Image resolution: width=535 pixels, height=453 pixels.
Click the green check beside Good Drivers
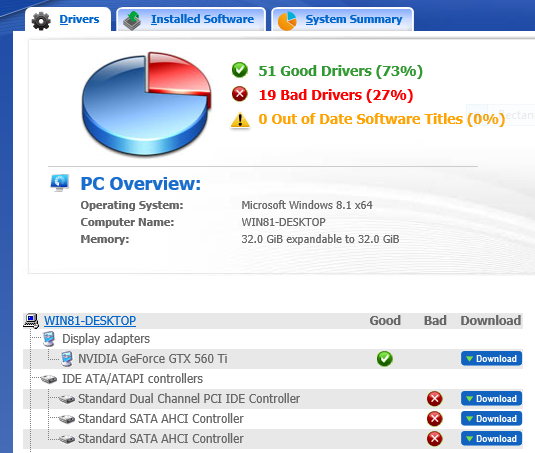[240, 70]
